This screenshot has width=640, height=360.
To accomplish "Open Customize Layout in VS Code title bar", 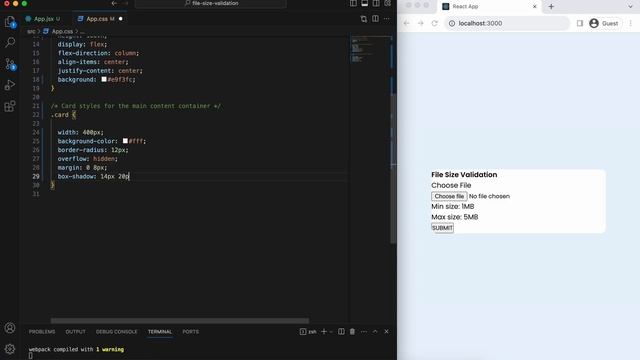I will click(x=387, y=3).
